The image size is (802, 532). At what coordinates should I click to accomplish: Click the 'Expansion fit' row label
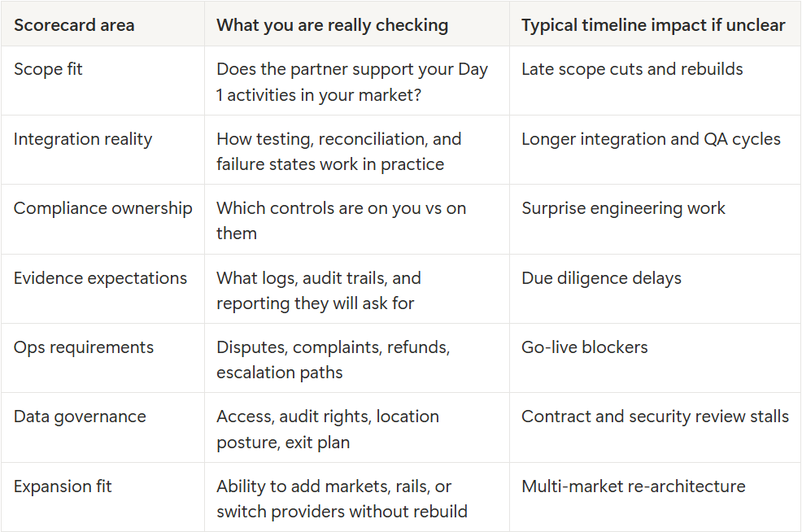(x=63, y=486)
